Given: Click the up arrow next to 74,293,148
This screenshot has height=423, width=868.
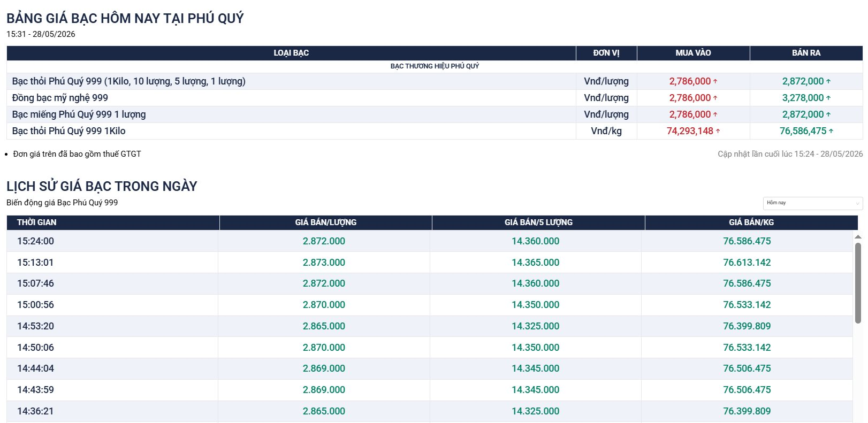Looking at the screenshot, I should tap(718, 132).
